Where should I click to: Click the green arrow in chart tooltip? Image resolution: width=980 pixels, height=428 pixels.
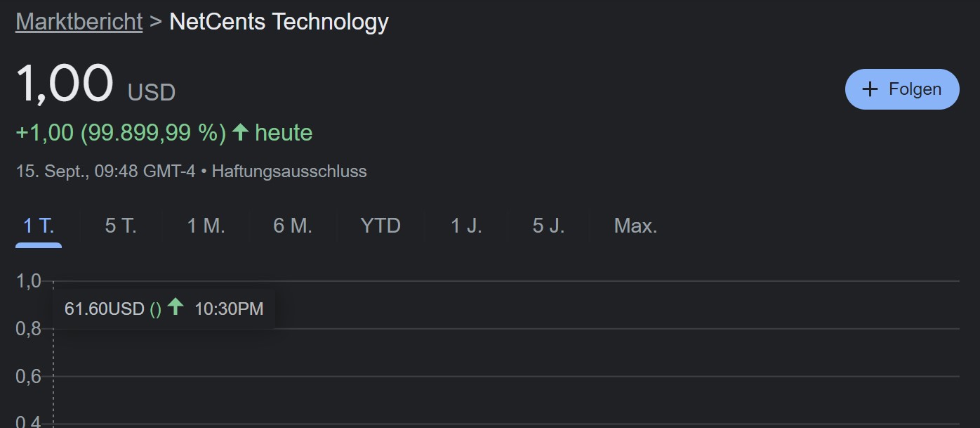(176, 307)
